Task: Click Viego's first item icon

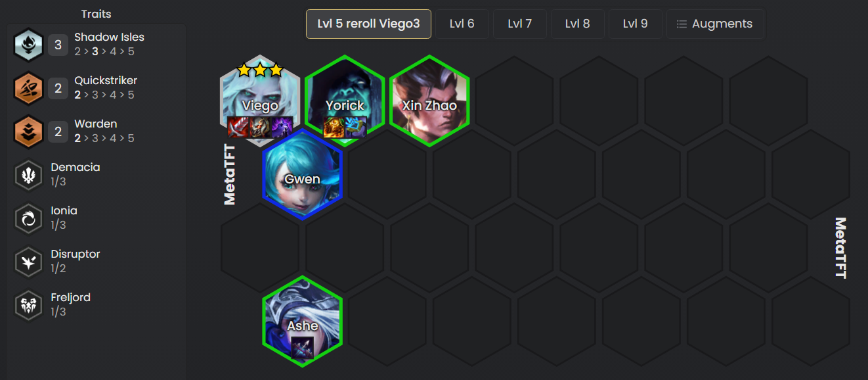Action: point(238,127)
